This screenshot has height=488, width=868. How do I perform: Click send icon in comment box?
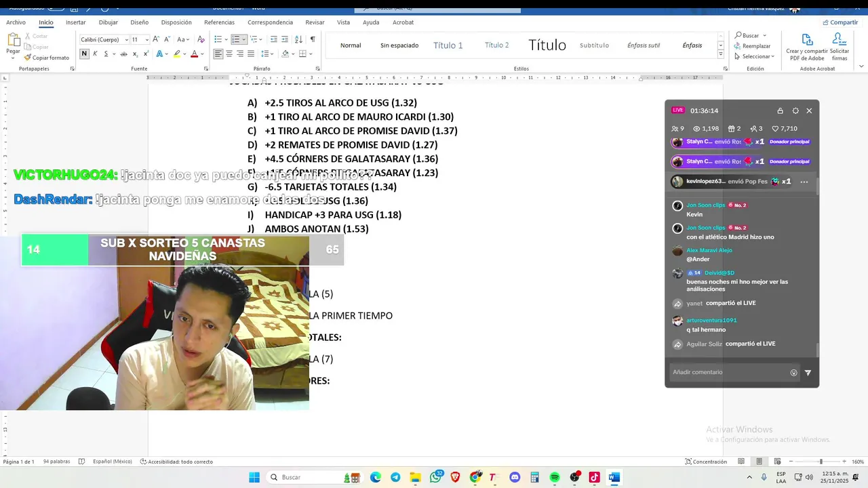[x=808, y=372]
